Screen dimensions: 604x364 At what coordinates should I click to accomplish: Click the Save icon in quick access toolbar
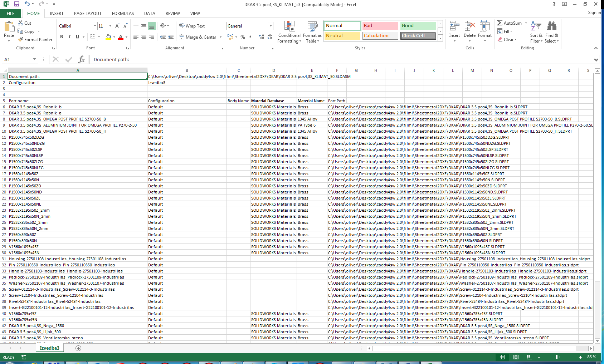(16, 4)
